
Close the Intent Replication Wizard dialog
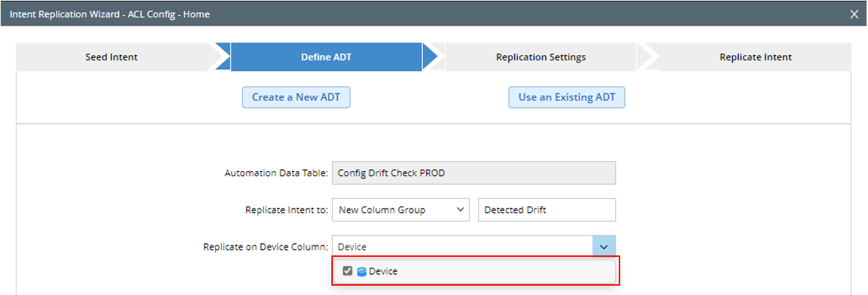854,14
